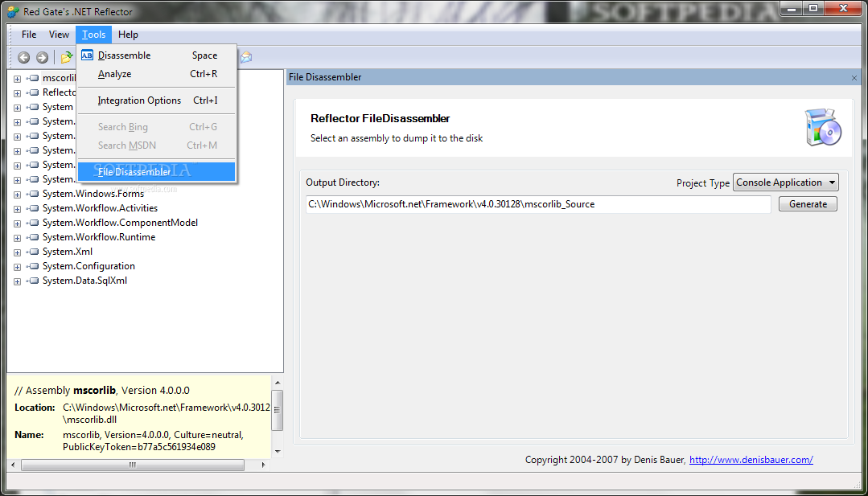Expand the mscorlib tree node
This screenshot has width=868, height=496.
tap(17, 79)
